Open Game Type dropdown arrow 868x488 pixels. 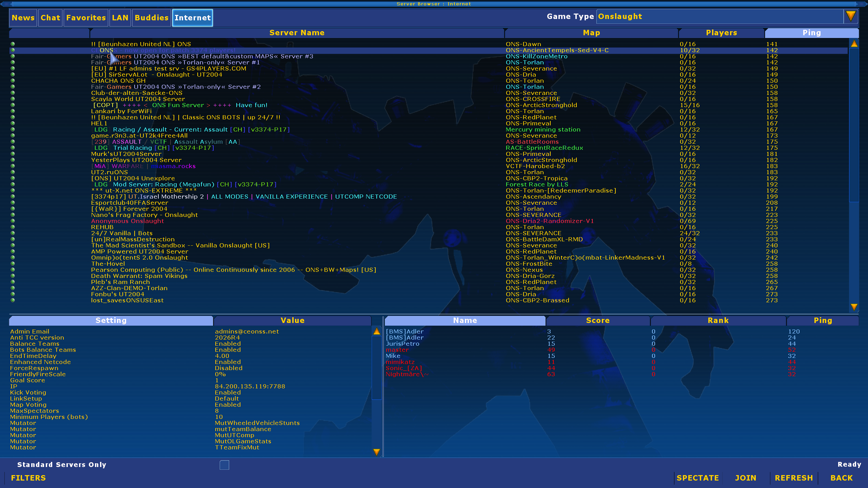click(x=850, y=16)
